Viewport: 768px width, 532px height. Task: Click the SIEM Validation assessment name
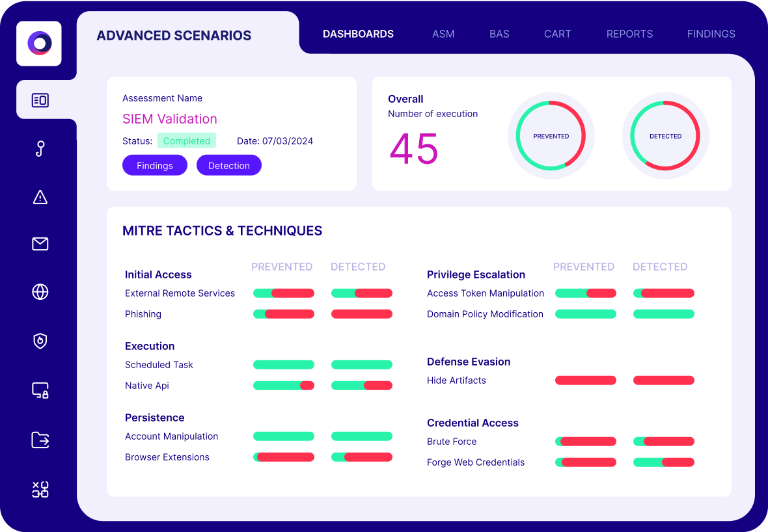tap(170, 119)
